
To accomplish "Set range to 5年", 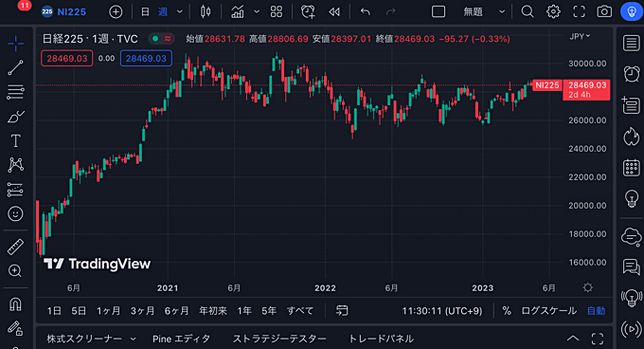I will pyautogui.click(x=269, y=311).
